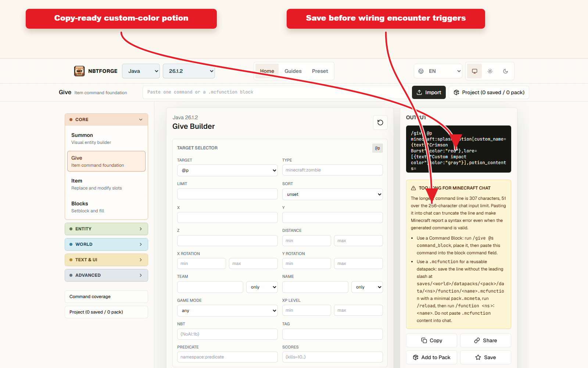Screen dimensions: 588x368
Task: Click the Give Builder heading
Action: click(194, 126)
